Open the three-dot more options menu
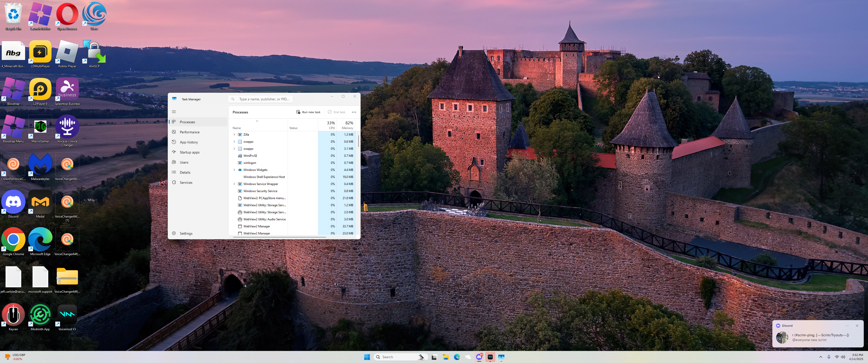This screenshot has width=868, height=363. tap(354, 112)
